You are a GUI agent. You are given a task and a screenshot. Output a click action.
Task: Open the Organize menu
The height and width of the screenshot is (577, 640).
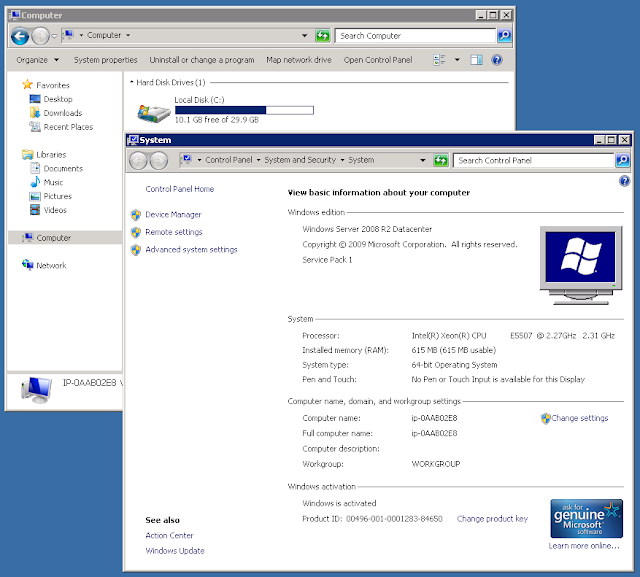coord(38,60)
